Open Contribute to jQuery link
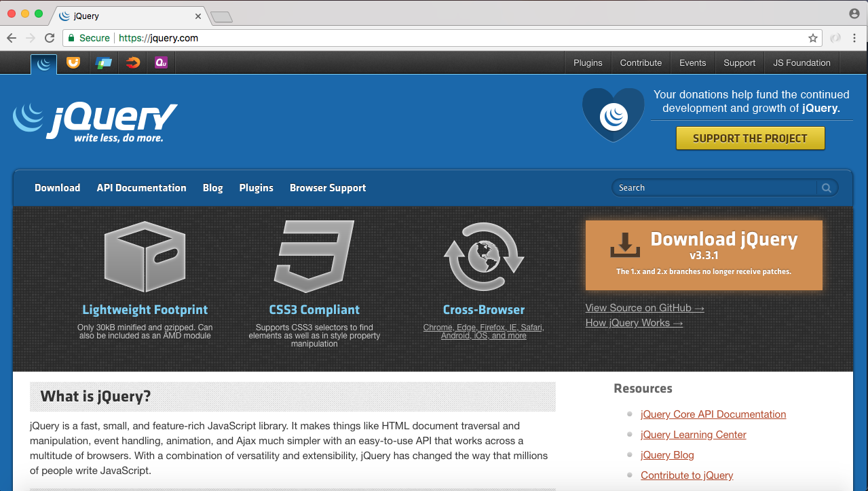This screenshot has width=868, height=491. (687, 475)
